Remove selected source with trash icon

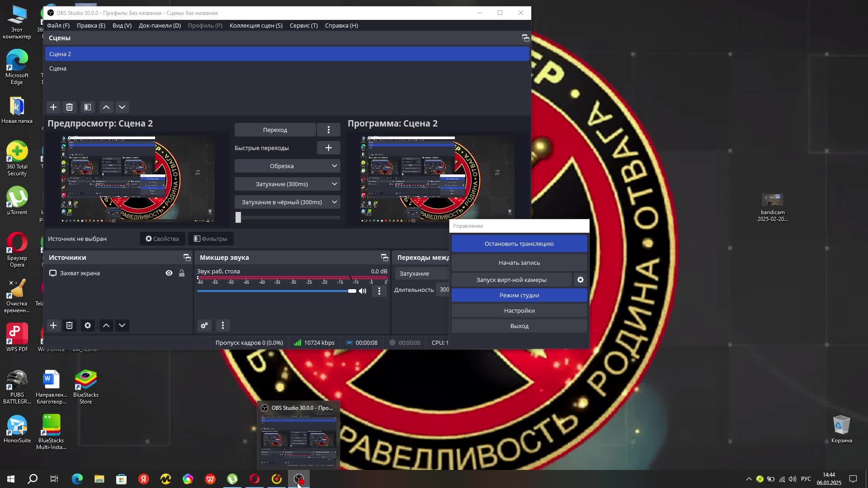pos(69,325)
